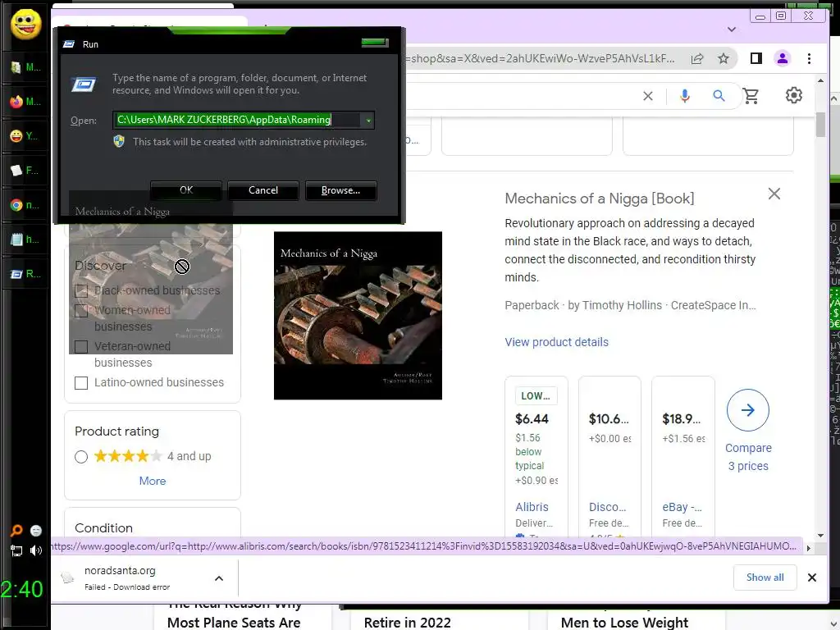This screenshot has height=630, width=840.
Task: Click the small smiley tray icon
Action: 36,531
